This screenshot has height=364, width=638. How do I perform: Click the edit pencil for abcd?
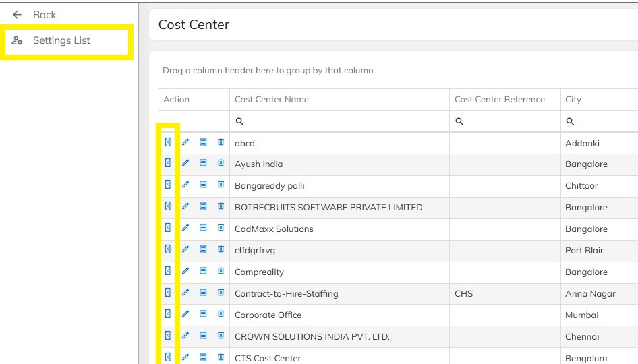[x=185, y=142]
